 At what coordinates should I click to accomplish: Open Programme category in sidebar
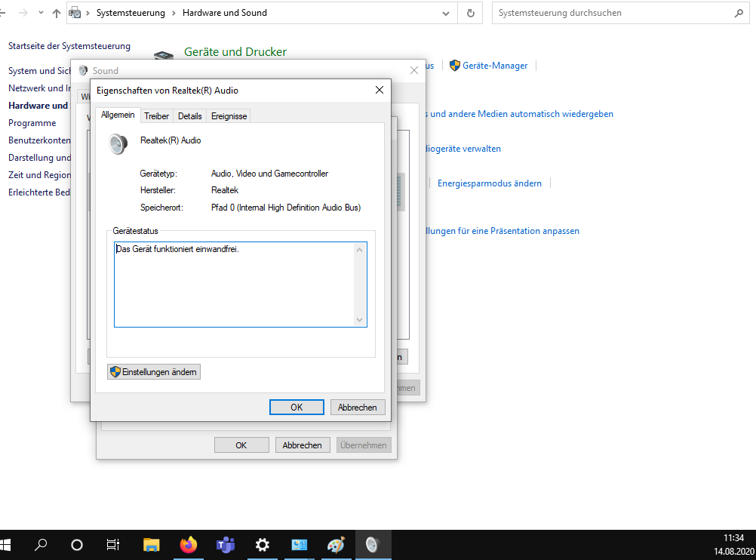(x=32, y=123)
